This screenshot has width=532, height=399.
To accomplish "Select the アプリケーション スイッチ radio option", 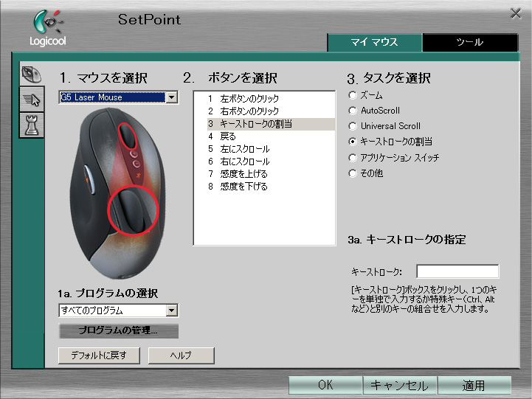I will coord(353,158).
